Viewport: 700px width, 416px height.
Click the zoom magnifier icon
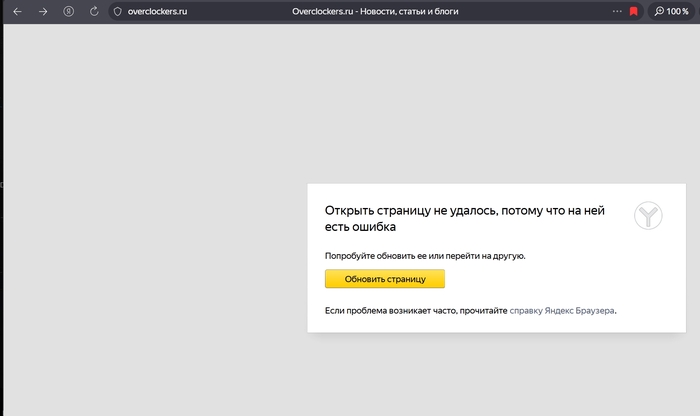pyautogui.click(x=659, y=11)
